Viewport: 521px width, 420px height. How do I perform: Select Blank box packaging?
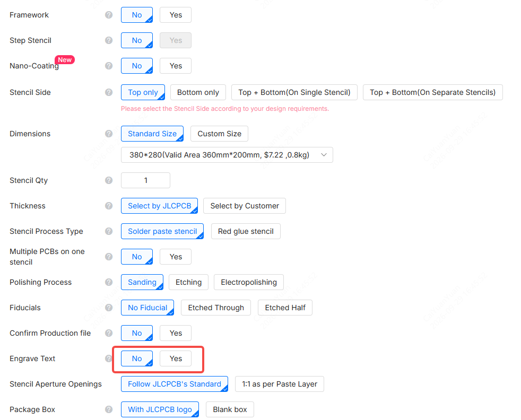230,409
